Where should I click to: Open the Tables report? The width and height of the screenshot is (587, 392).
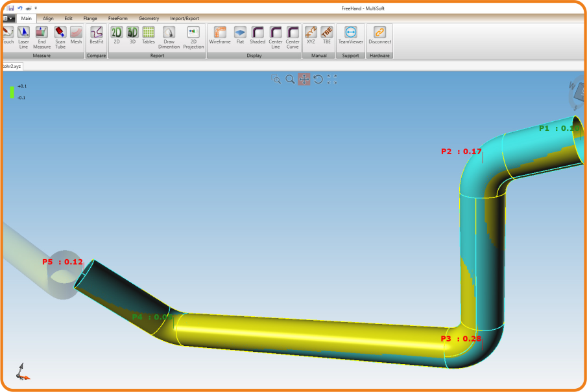tap(149, 35)
